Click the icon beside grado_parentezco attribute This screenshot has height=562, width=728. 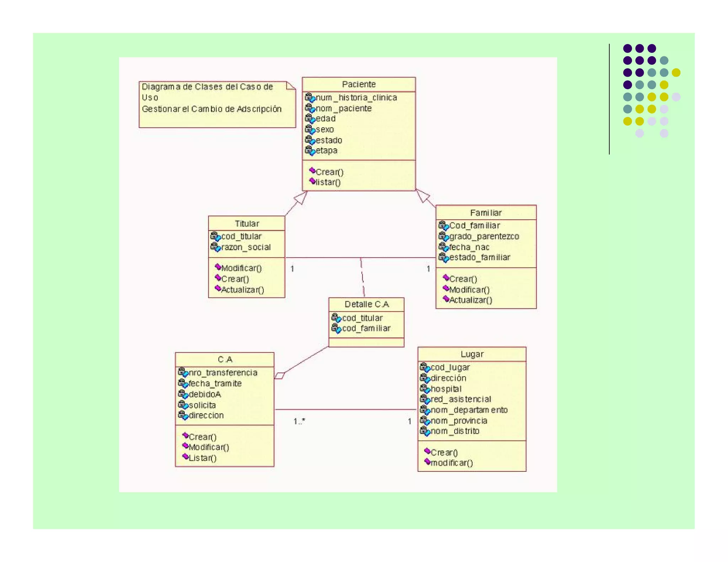pos(443,236)
